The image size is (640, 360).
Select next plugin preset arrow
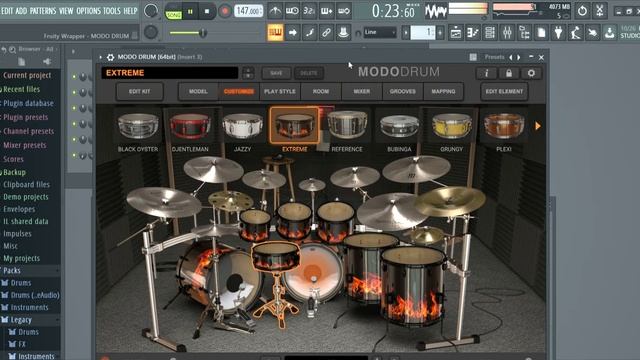[x=519, y=57]
